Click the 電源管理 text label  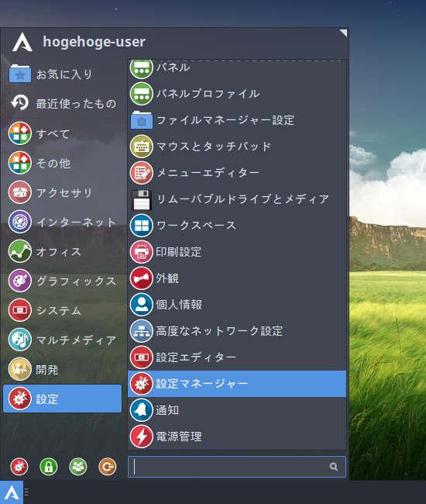[x=179, y=437]
